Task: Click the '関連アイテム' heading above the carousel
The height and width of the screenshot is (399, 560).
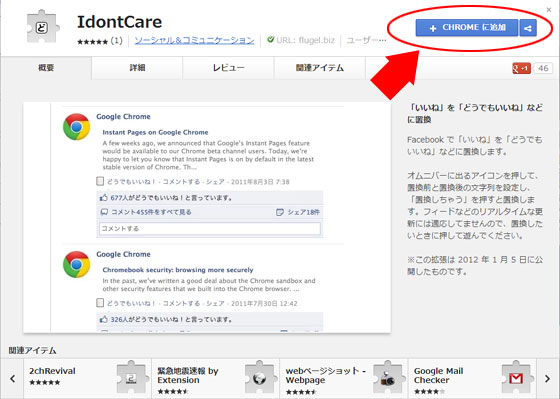Action: [32, 350]
